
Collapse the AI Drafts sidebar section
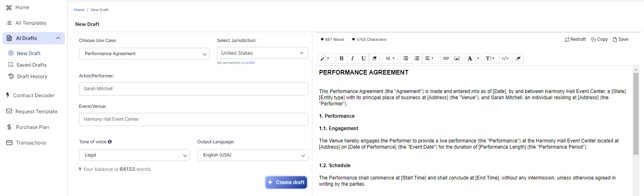click(x=58, y=38)
